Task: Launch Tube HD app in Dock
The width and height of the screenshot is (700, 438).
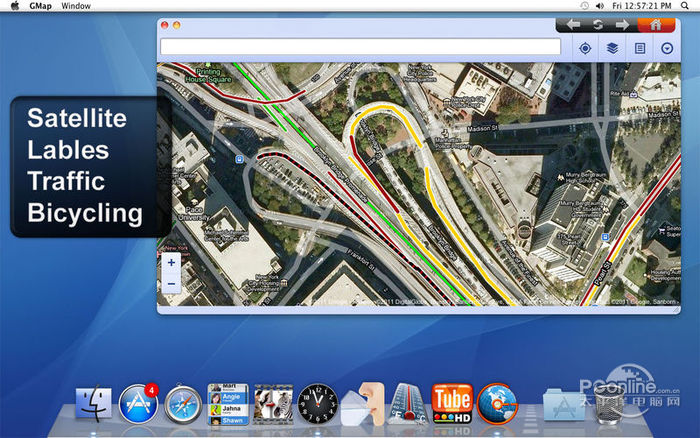Action: (452, 404)
